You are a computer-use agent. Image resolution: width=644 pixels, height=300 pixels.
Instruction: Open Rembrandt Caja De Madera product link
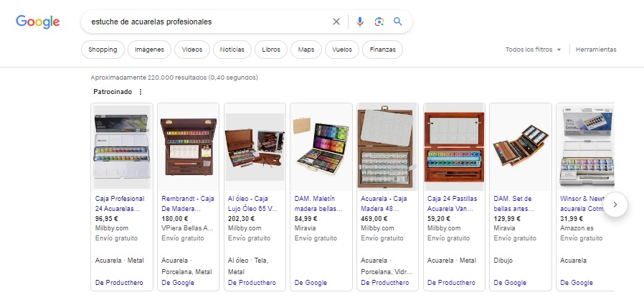click(186, 203)
